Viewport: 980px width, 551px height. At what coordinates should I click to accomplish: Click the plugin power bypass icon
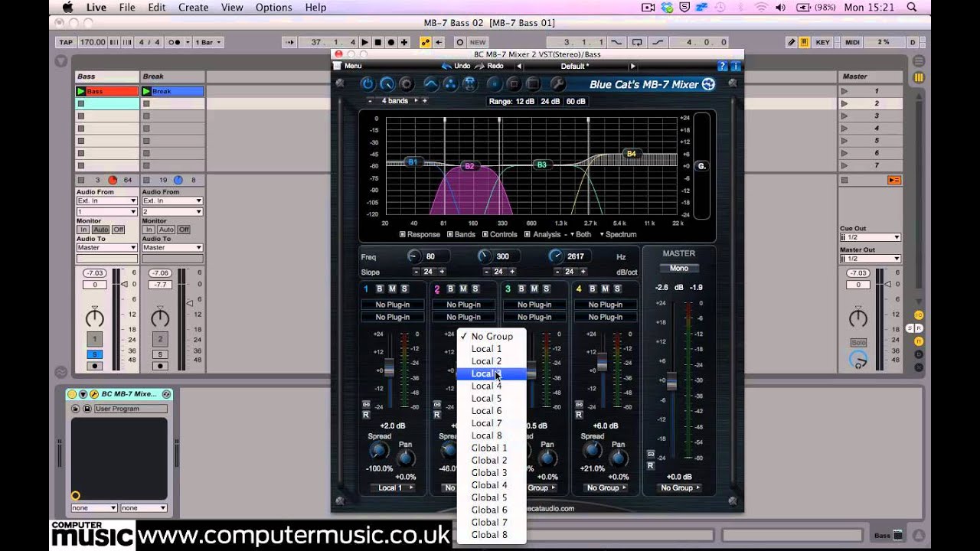click(367, 84)
